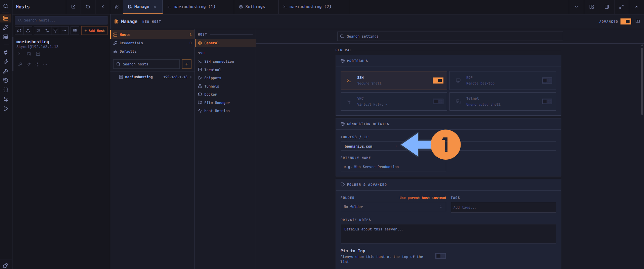Select Credentials in the Manage list
644x269 pixels.
pyautogui.click(x=153, y=43)
